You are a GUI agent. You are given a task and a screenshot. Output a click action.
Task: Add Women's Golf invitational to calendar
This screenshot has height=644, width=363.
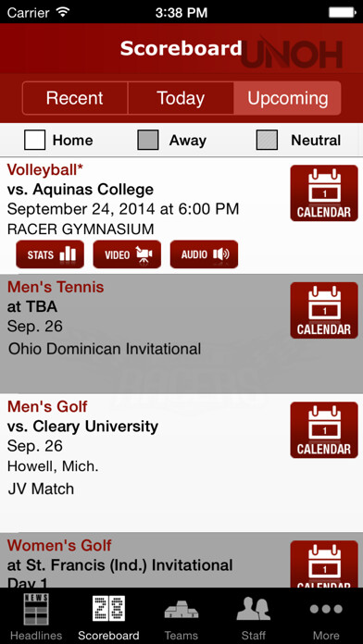click(x=324, y=563)
